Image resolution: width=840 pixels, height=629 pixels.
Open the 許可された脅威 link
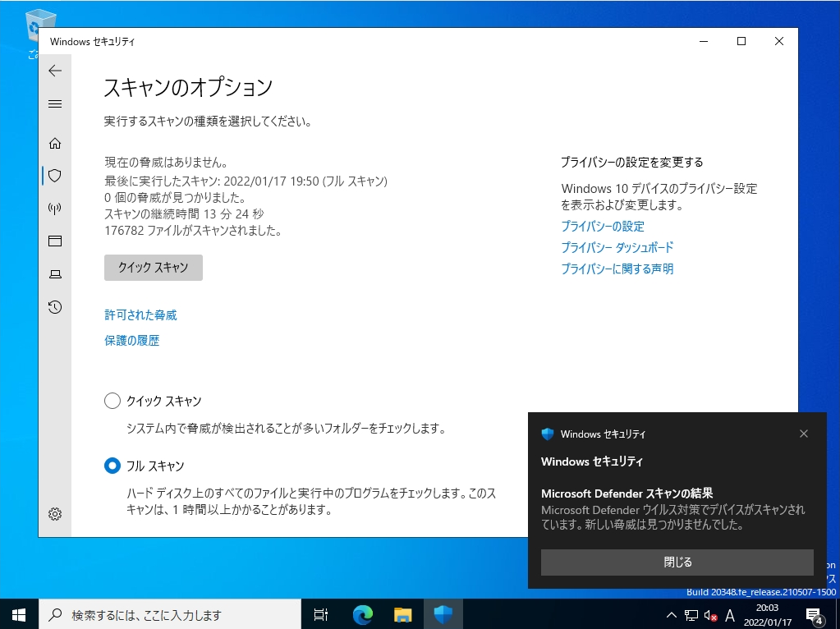(x=140, y=315)
